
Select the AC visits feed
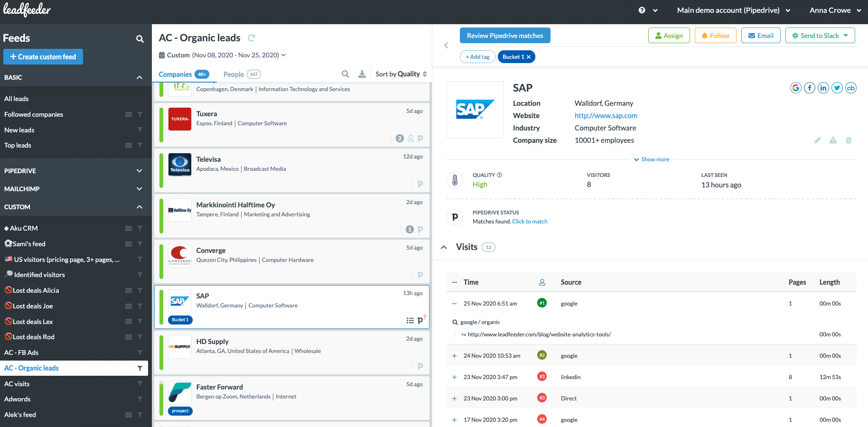coord(17,384)
